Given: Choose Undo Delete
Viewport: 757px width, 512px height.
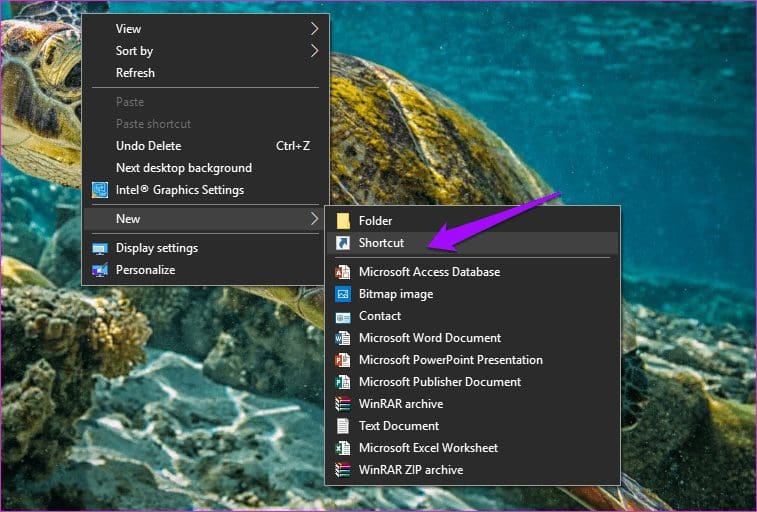Looking at the screenshot, I should point(206,146).
